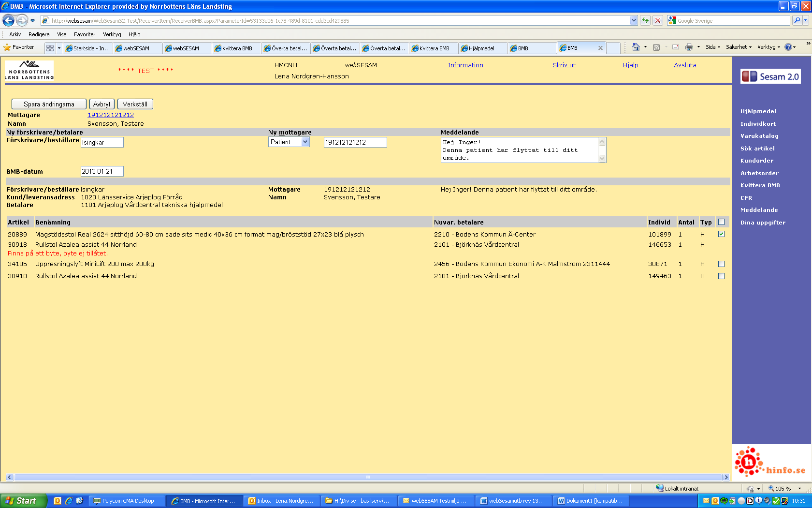Open the recent pages dropdown arrow
This screenshot has height=508, width=812.
click(x=32, y=20)
